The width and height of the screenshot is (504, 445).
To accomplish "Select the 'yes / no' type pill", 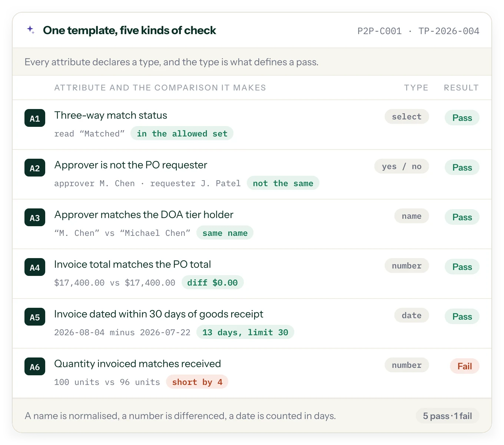I will point(402,166).
